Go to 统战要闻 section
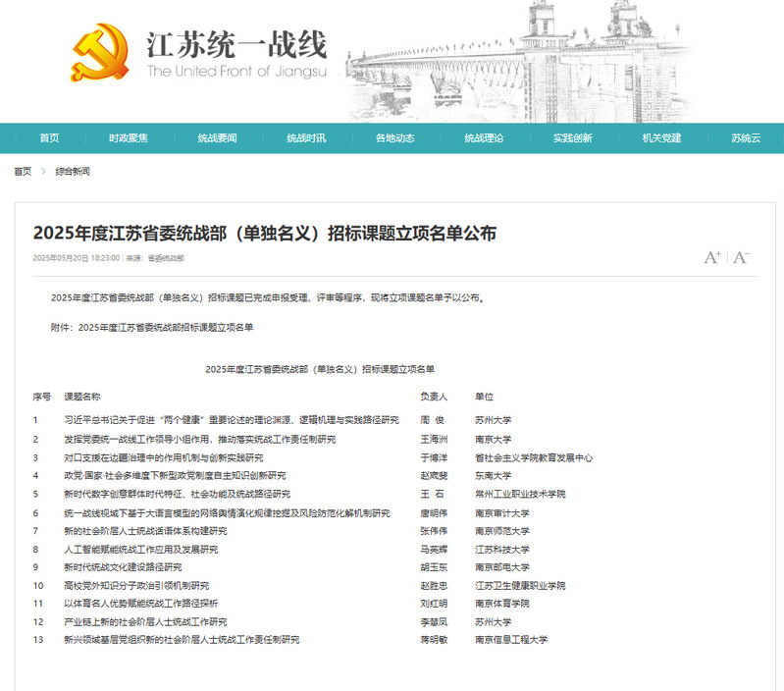Image resolution: width=784 pixels, height=691 pixels. coord(217,138)
